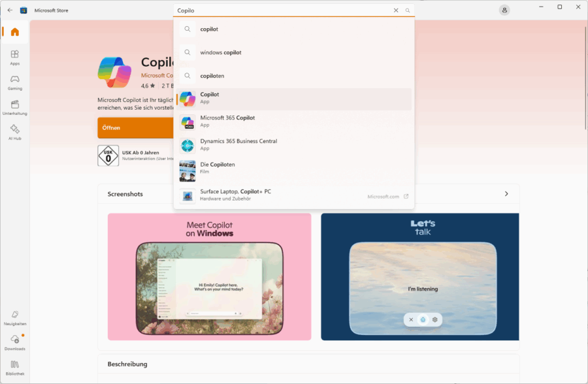Go to the Home section in sidebar

click(14, 32)
